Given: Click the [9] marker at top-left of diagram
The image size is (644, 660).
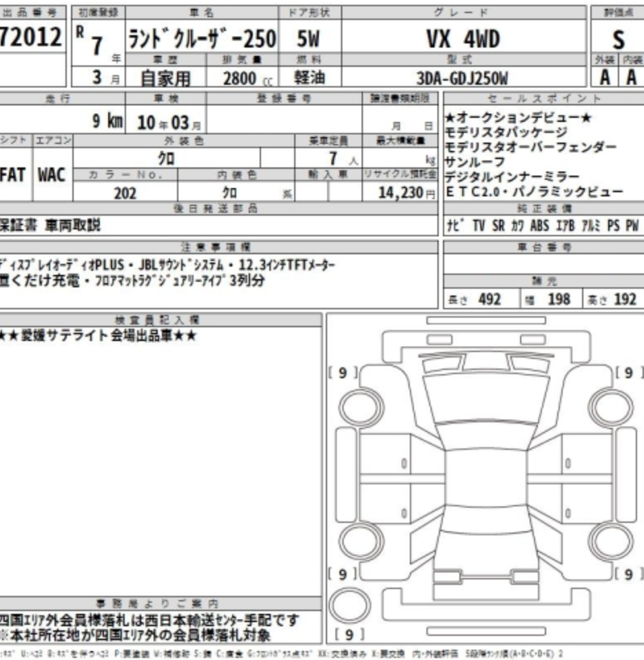Looking at the screenshot, I should [342, 372].
